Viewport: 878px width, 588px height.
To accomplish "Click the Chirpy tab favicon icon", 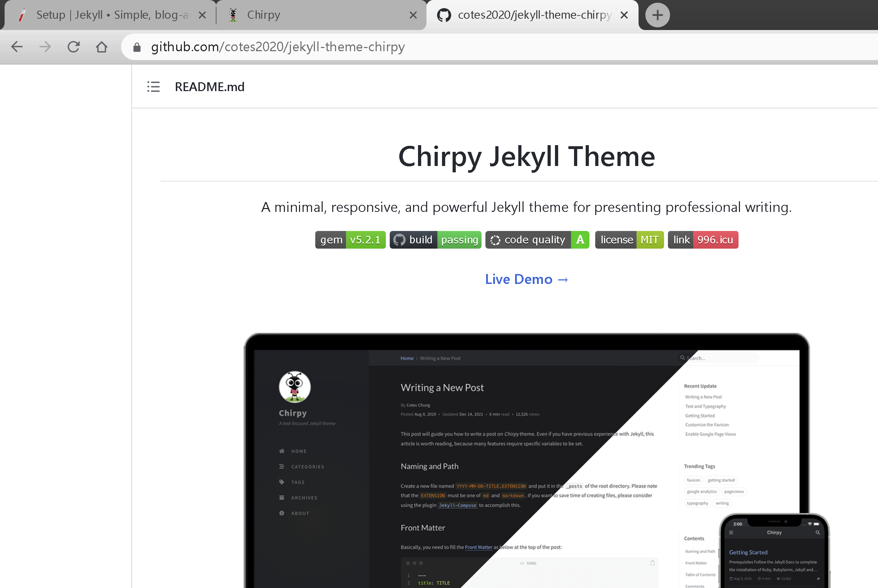I will pos(233,15).
